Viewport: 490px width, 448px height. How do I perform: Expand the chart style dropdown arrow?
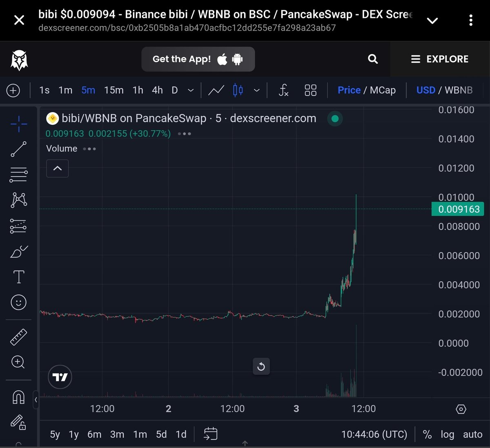click(x=257, y=90)
